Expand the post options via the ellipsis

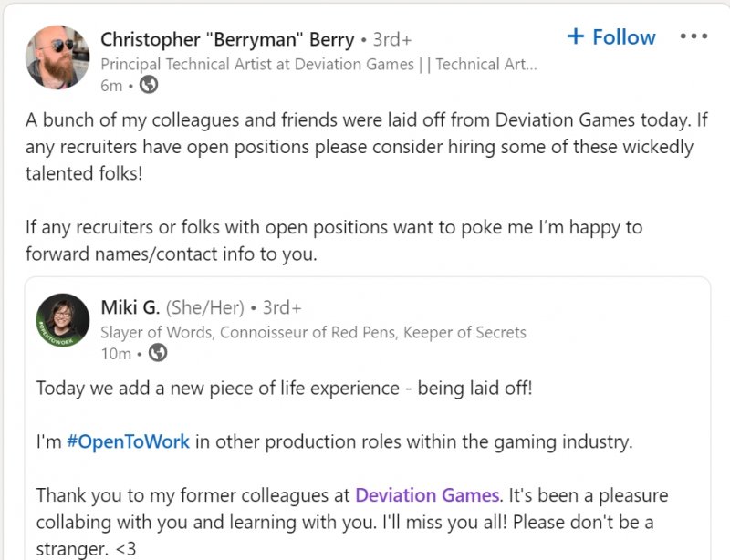(695, 36)
